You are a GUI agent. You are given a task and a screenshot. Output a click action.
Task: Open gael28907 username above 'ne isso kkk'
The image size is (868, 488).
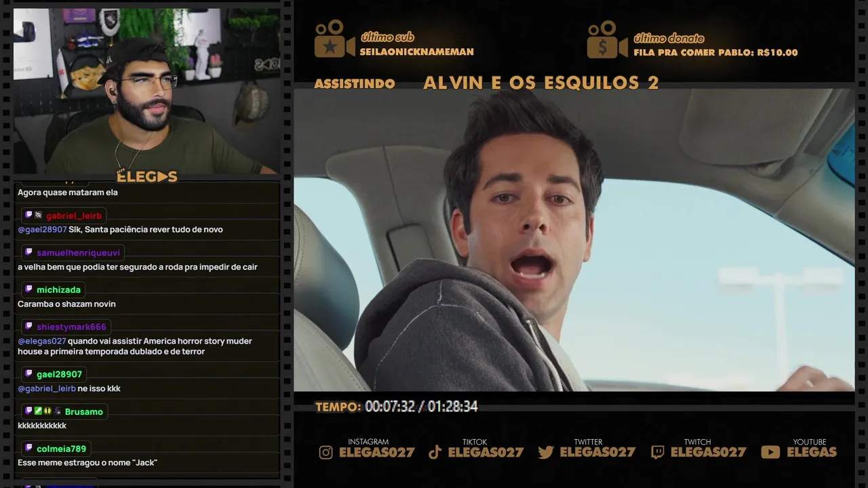[x=59, y=374]
